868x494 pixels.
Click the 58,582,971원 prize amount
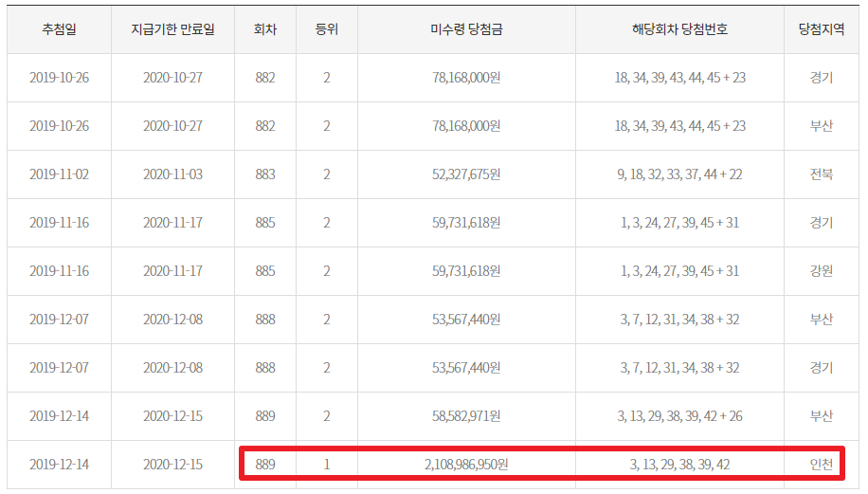(466, 416)
